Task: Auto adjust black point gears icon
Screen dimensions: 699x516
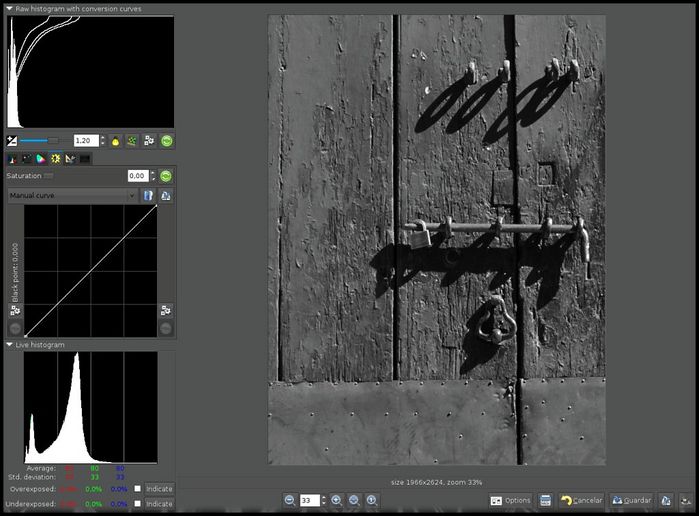Action: (x=15, y=310)
